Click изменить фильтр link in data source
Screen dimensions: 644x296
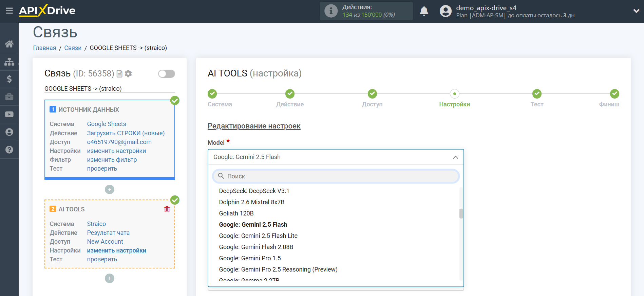click(x=112, y=160)
